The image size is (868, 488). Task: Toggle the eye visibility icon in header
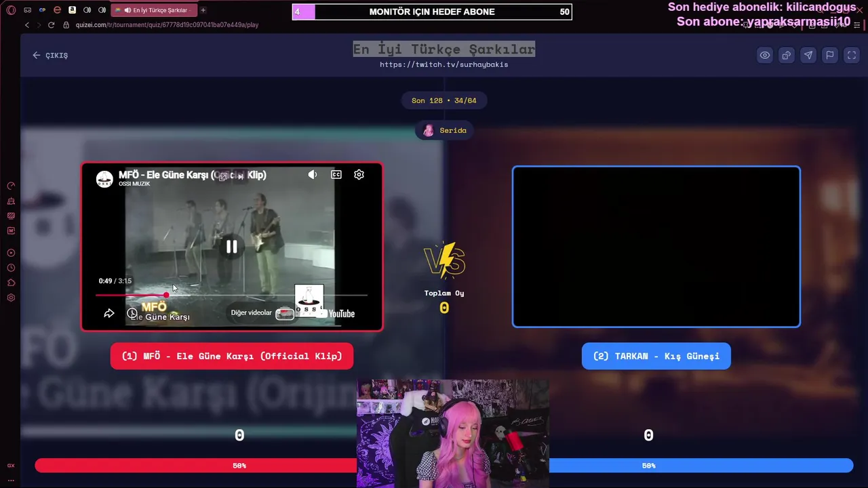point(765,56)
